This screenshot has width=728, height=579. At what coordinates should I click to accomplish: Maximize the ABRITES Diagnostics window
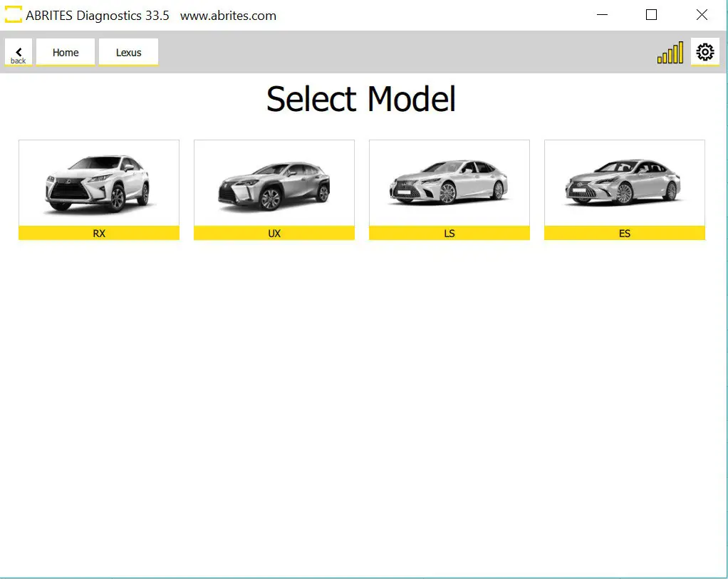[x=650, y=14]
